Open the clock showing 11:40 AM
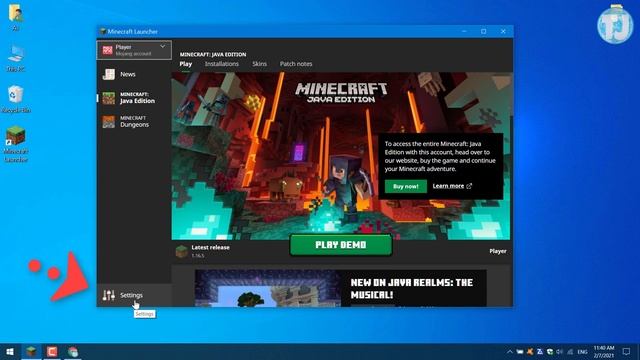 coord(604,351)
